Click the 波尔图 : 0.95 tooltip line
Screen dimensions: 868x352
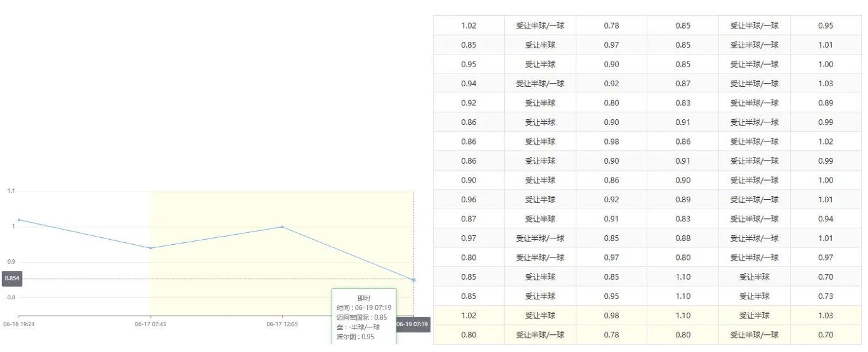coord(356,336)
